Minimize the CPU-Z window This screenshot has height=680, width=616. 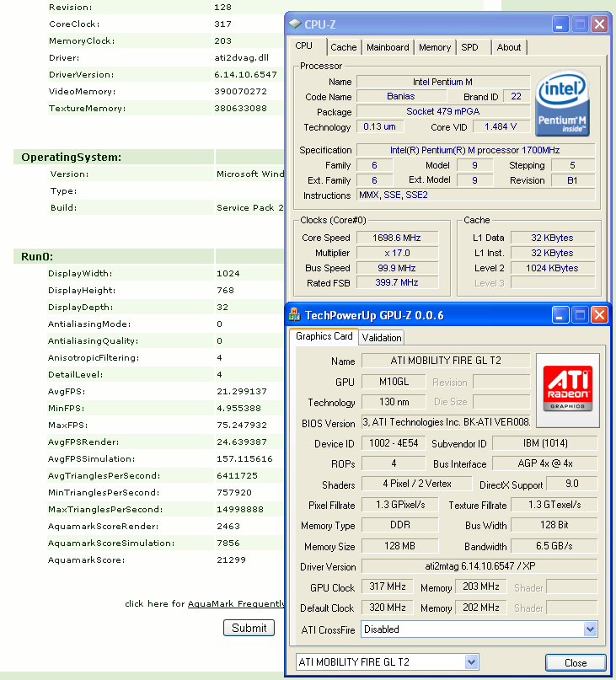click(560, 24)
